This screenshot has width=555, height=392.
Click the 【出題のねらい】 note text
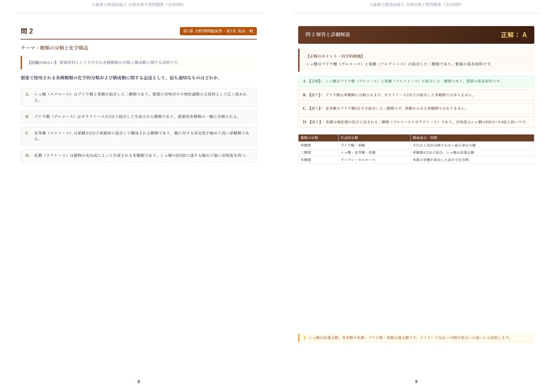coord(104,63)
